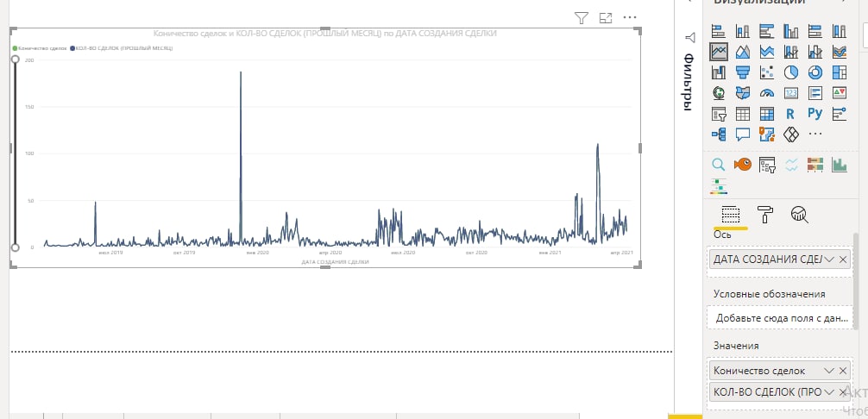Select the Clustered bar chart visual
This screenshot has width=868, height=419.
(767, 31)
